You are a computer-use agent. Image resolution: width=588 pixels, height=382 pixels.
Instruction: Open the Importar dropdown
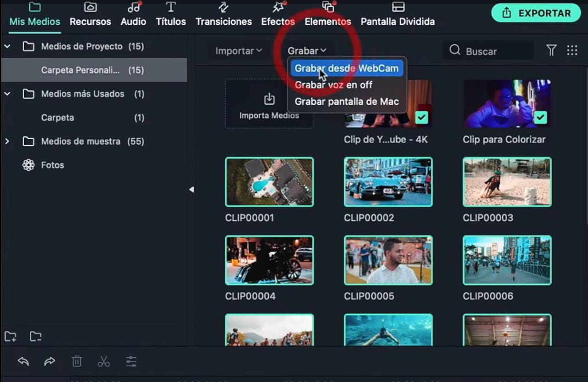pos(239,51)
